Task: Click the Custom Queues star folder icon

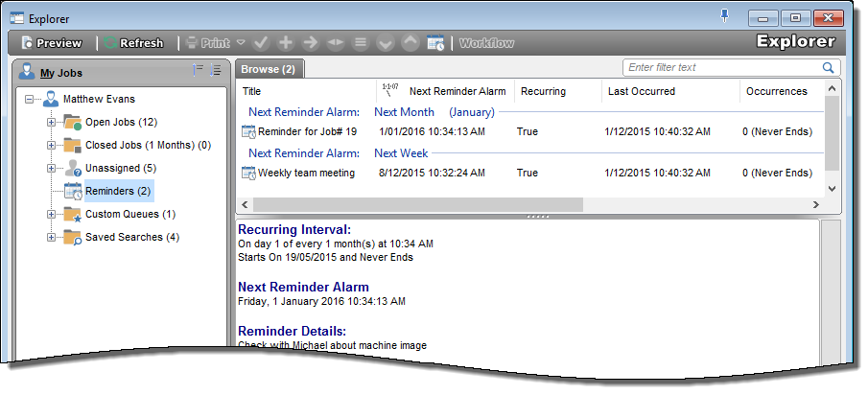Action: coord(73,214)
